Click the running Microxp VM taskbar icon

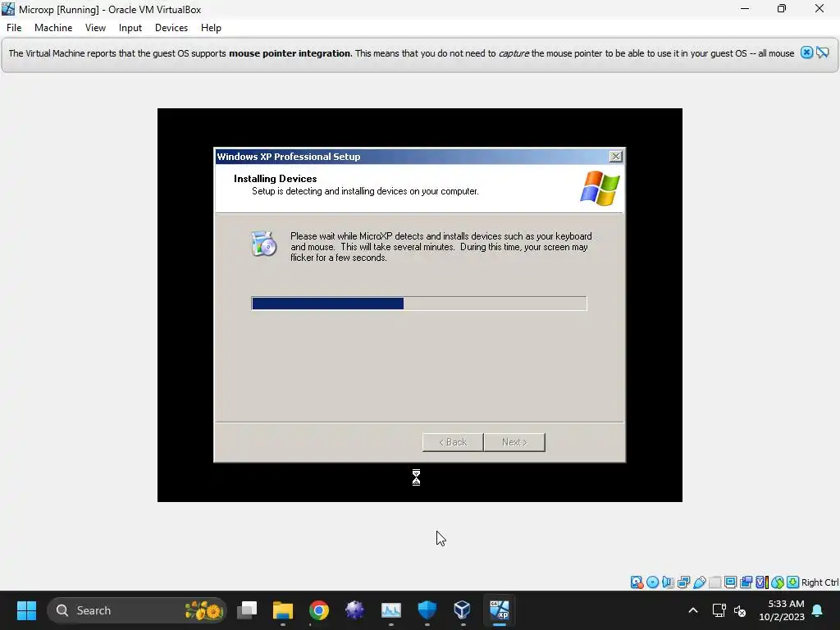[x=500, y=610]
